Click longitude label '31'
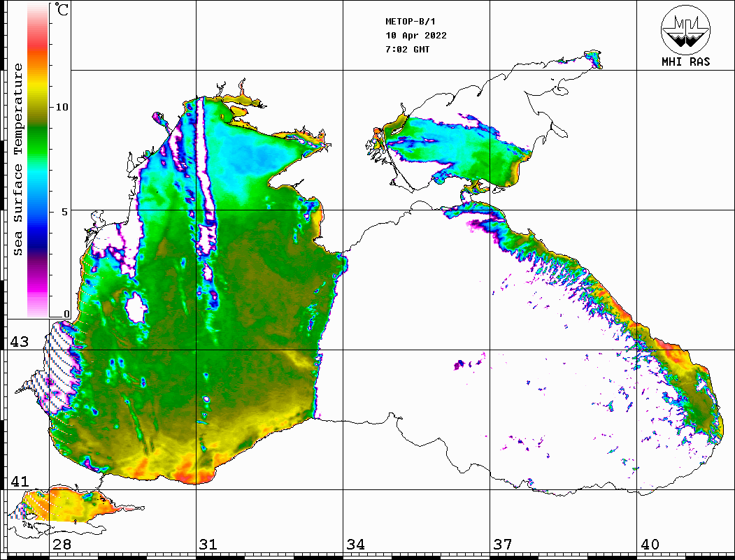 tap(208, 545)
